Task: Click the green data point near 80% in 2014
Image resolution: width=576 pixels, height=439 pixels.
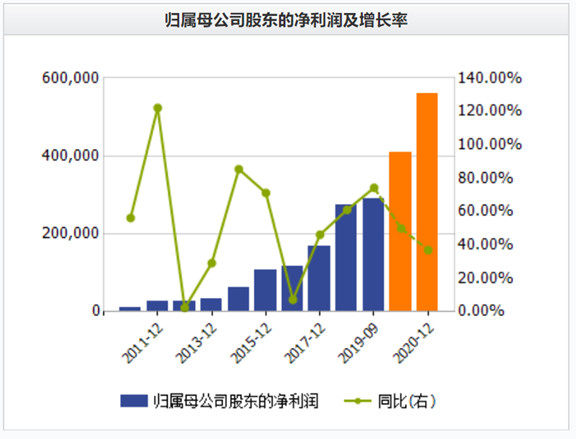Action: [x=239, y=169]
